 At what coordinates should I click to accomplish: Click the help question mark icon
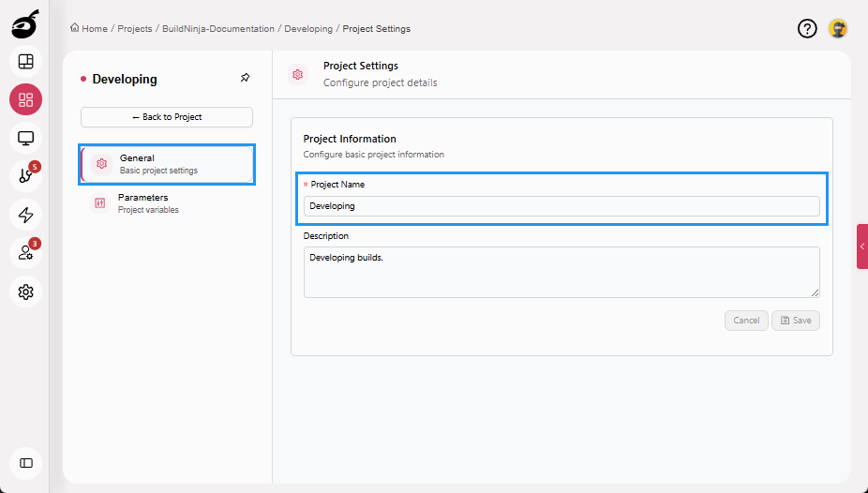point(807,28)
